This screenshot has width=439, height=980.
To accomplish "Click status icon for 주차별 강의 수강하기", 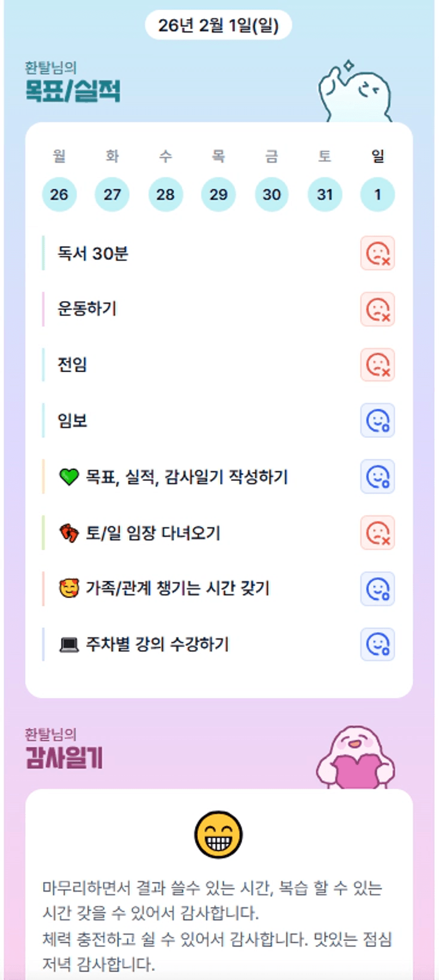I will [377, 644].
